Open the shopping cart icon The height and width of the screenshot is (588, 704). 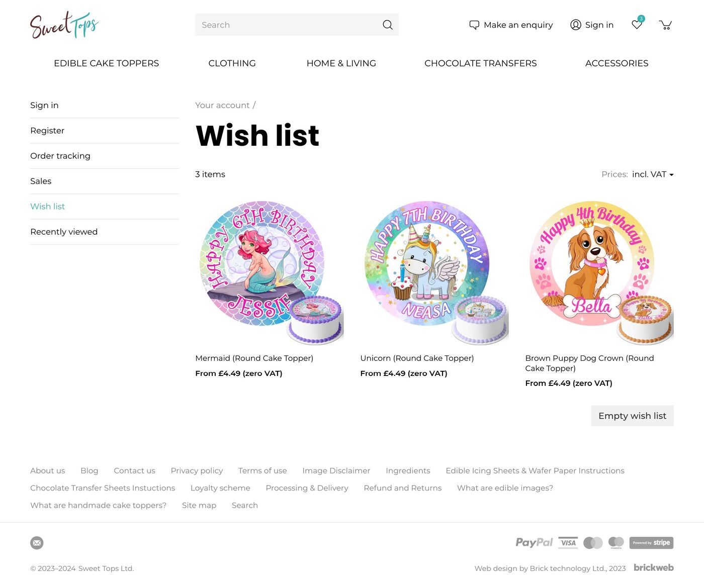tap(665, 25)
